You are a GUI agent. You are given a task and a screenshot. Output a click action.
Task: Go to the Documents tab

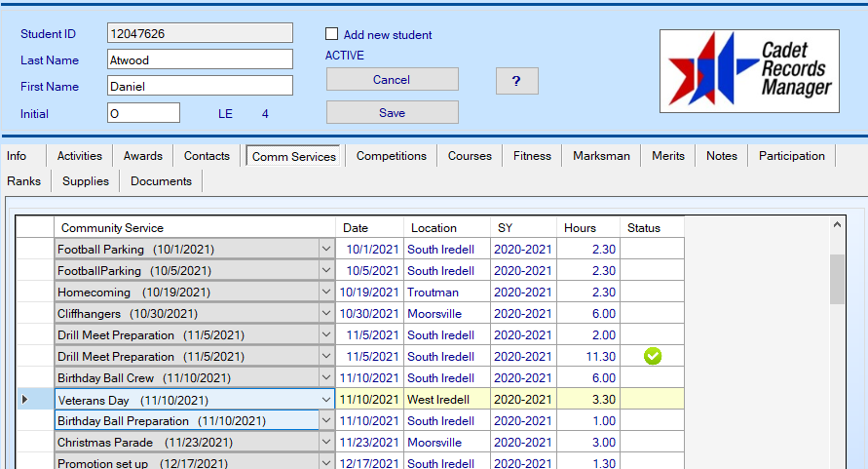(161, 181)
